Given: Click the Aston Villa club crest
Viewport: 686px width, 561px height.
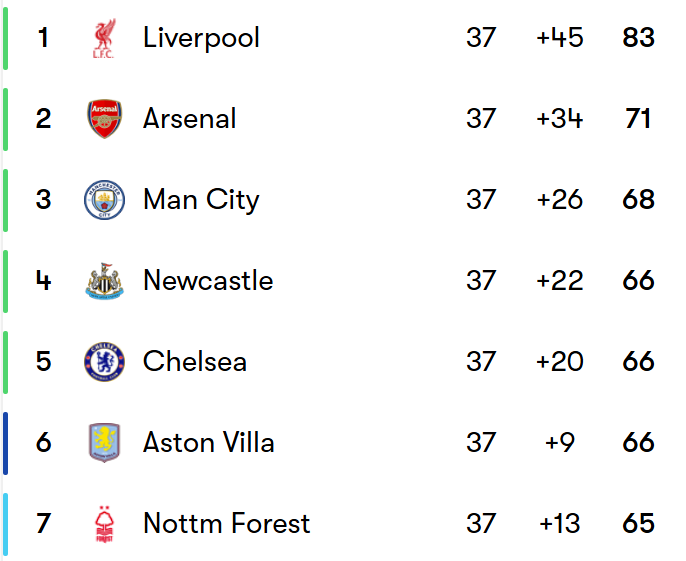Looking at the screenshot, I should pyautogui.click(x=104, y=443).
